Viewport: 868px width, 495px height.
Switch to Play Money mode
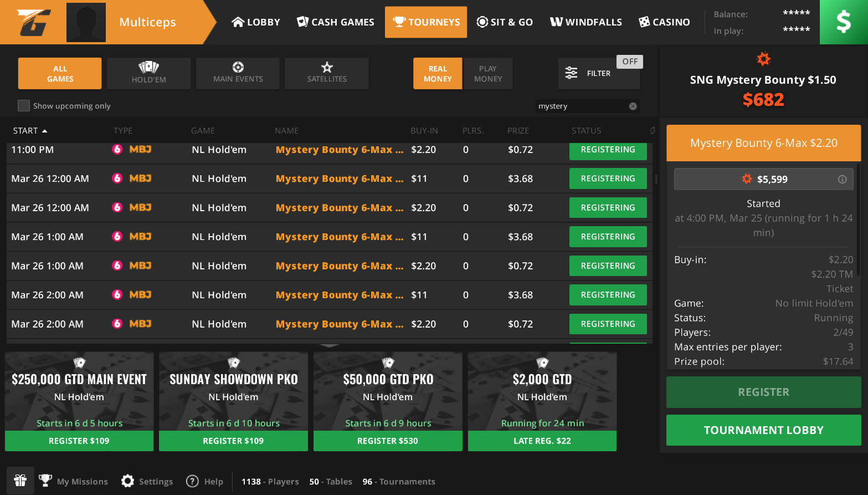click(487, 74)
